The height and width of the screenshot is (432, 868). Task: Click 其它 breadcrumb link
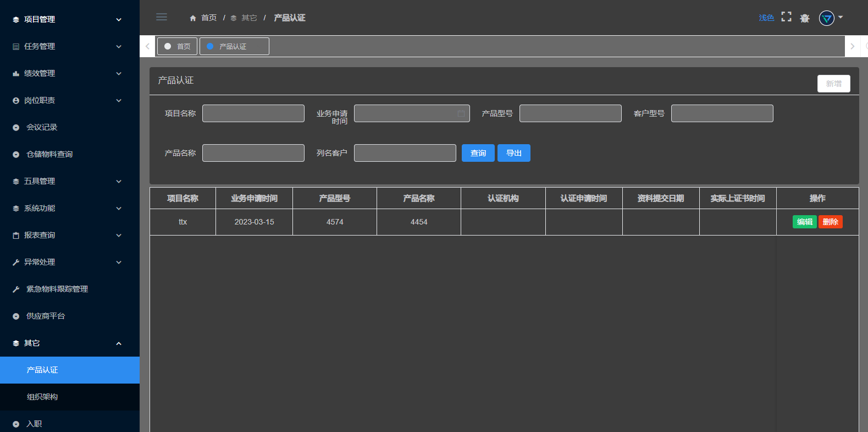tap(249, 18)
